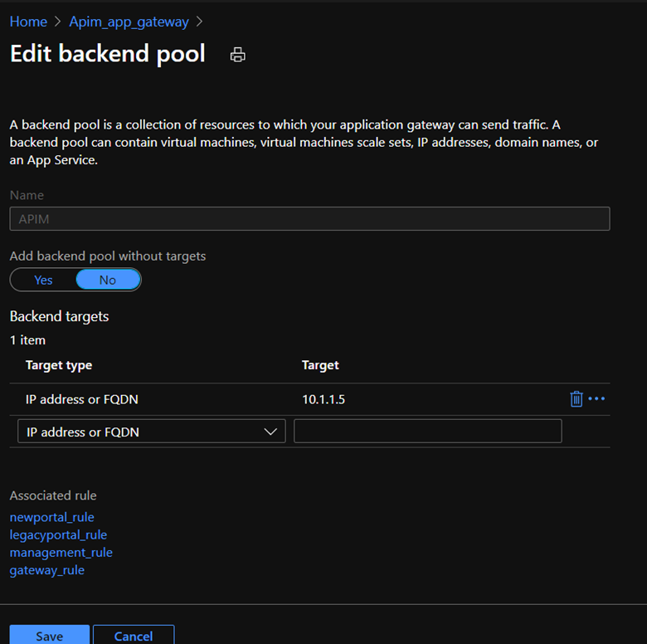Expand the IP address or FQDN dropdown
This screenshot has width=647, height=644.
point(152,432)
